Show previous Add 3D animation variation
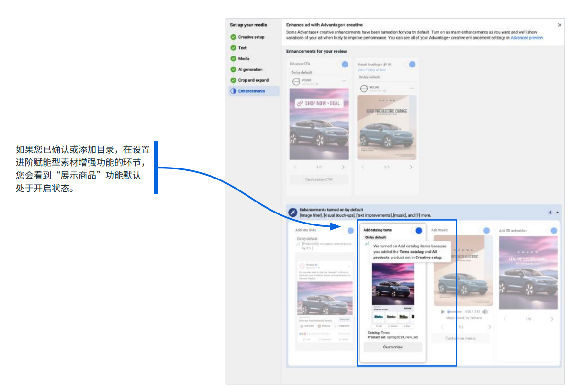 (505, 319)
